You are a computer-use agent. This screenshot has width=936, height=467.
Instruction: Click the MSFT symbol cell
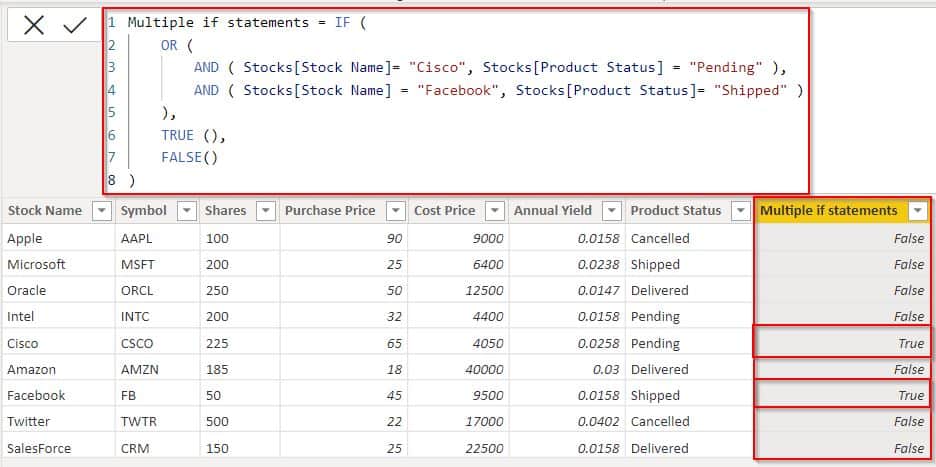(158, 264)
